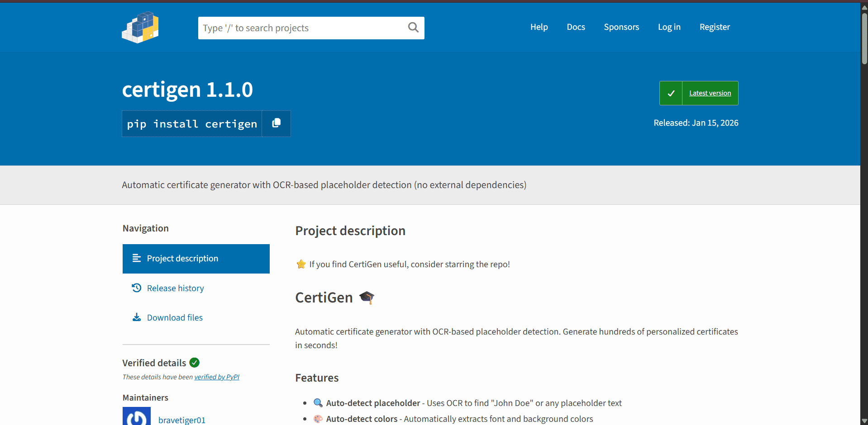Image resolution: width=868 pixels, height=425 pixels.
Task: Click the bravetiger01 maintainer avatar
Action: point(137,416)
